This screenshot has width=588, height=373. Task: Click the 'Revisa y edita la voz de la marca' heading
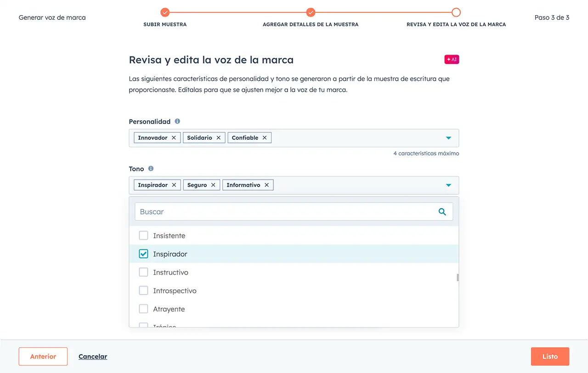click(211, 60)
